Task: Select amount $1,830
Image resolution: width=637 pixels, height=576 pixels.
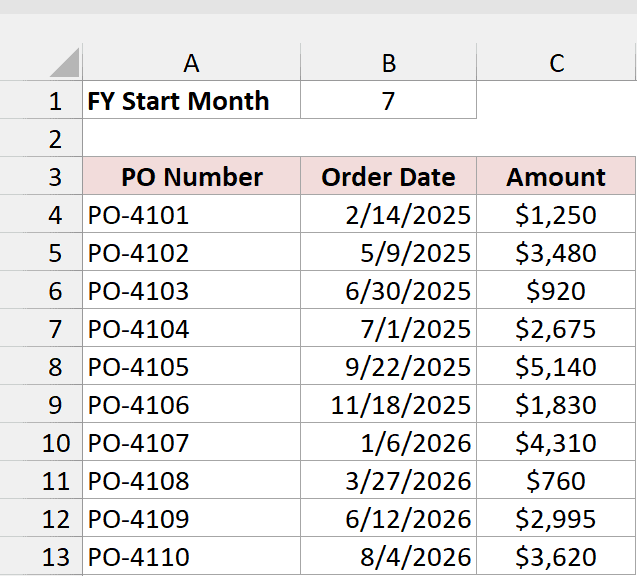Action: pyautogui.click(x=556, y=404)
